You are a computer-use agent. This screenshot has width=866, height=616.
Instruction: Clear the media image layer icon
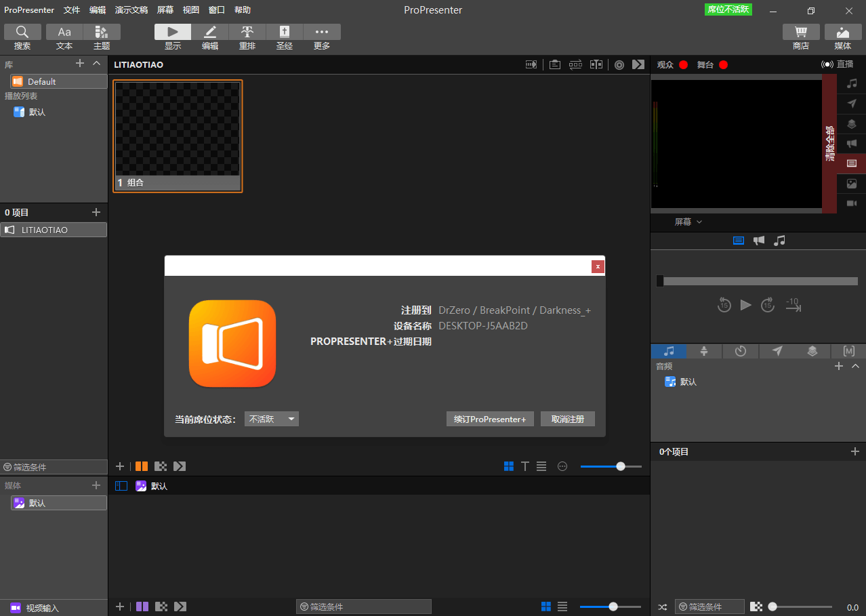pyautogui.click(x=852, y=184)
